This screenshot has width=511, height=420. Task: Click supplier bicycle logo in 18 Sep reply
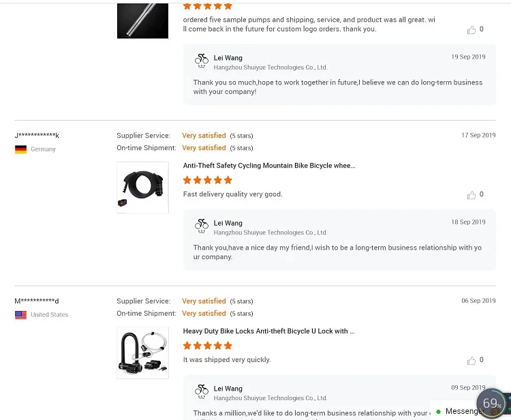pos(202,226)
